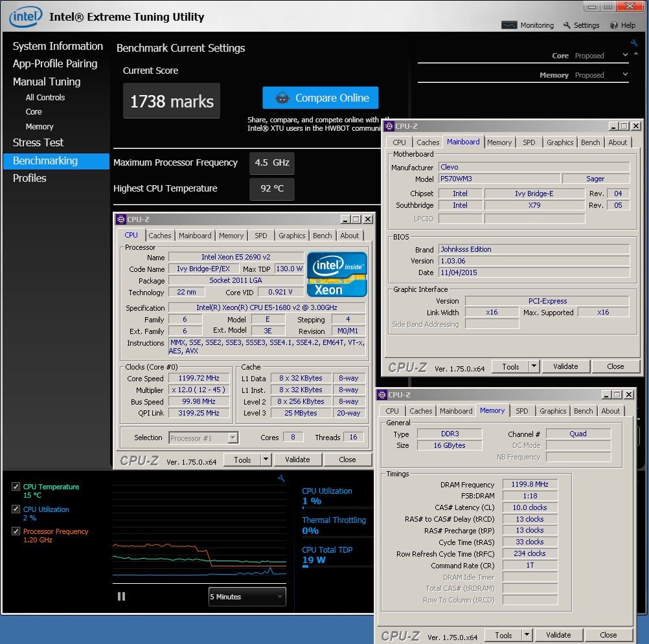Click Close button in the CPU-Z Memory window

point(608,635)
